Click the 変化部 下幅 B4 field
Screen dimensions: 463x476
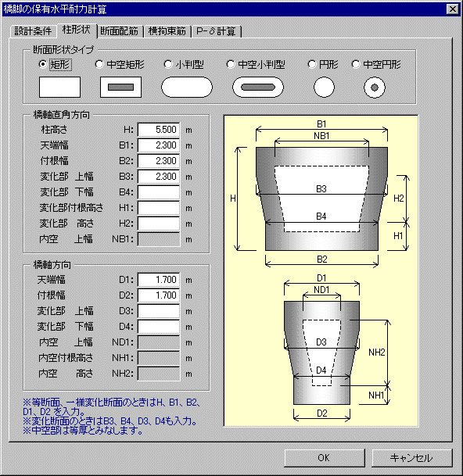click(x=159, y=192)
